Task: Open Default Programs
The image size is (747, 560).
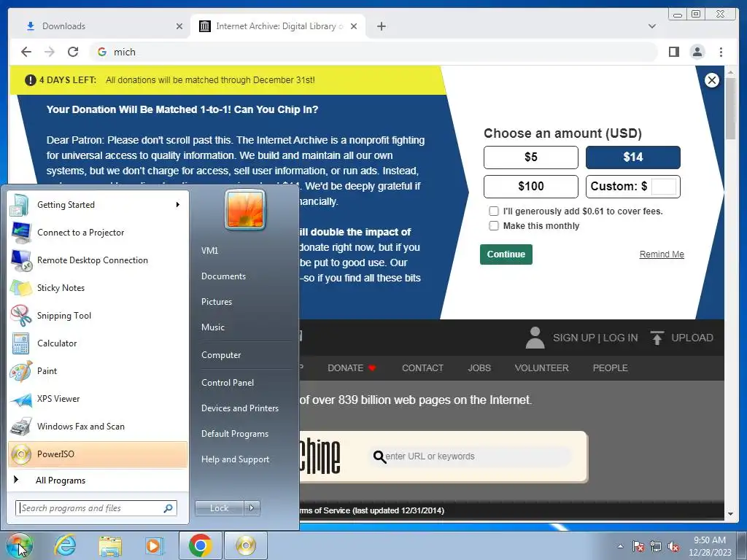Action: (235, 434)
